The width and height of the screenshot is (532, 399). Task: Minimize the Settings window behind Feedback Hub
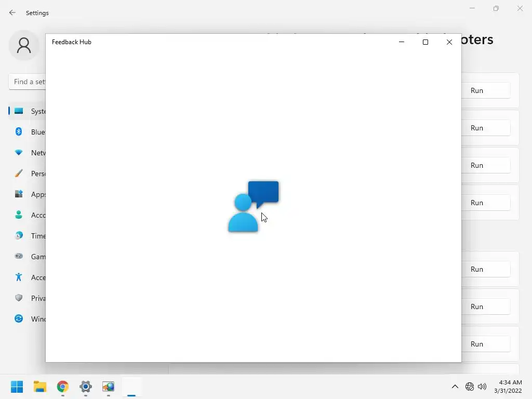[x=472, y=8]
